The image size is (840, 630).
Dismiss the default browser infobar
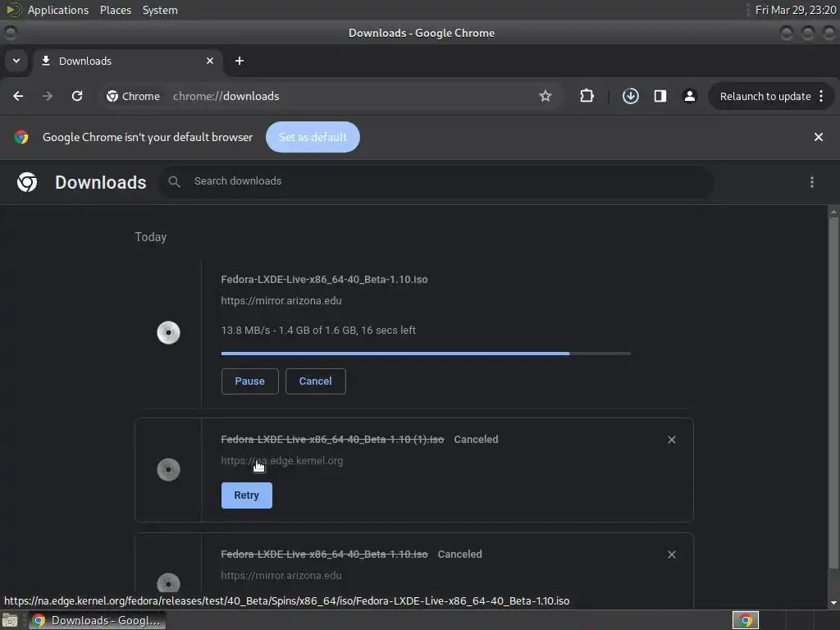tap(819, 137)
